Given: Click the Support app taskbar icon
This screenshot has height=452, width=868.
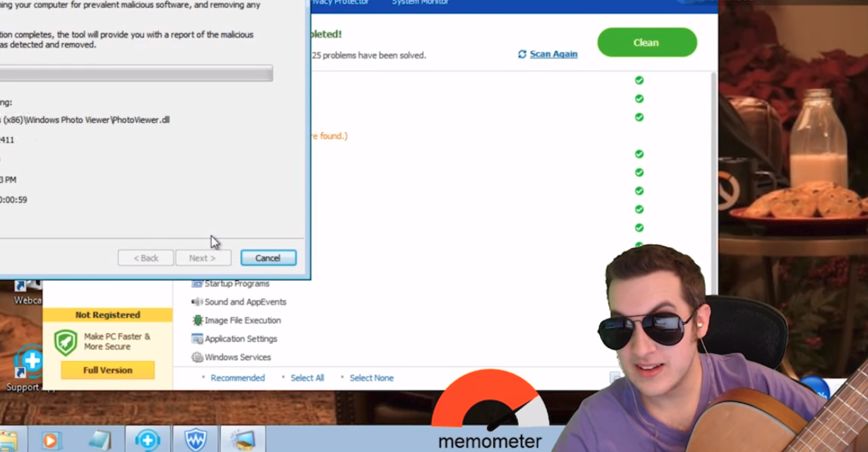Looking at the screenshot, I should (147, 439).
